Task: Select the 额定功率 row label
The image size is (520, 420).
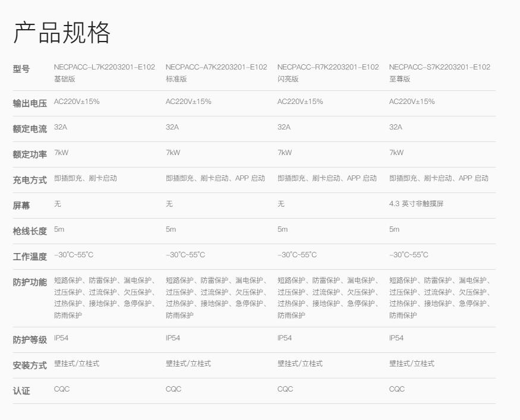Action: click(30, 154)
